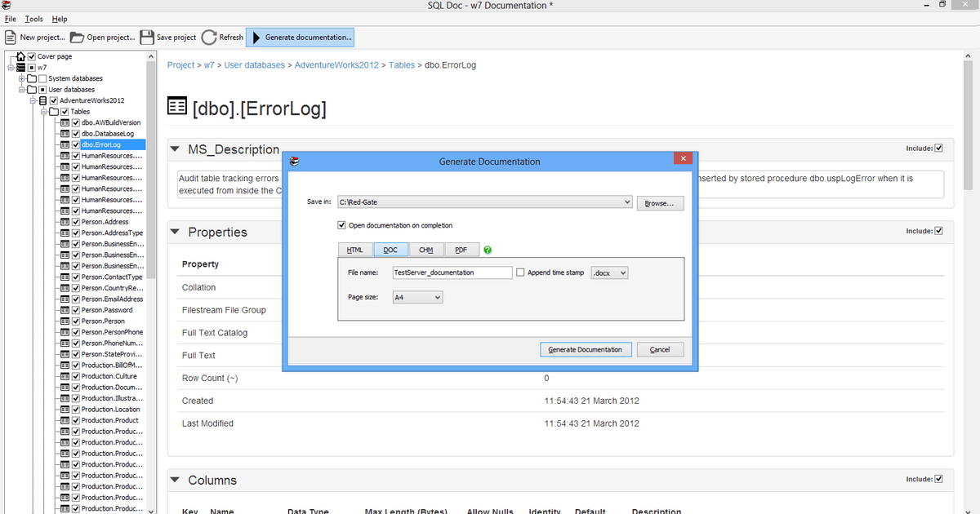980x514 pixels.
Task: Open the Tools menu
Action: click(x=34, y=19)
